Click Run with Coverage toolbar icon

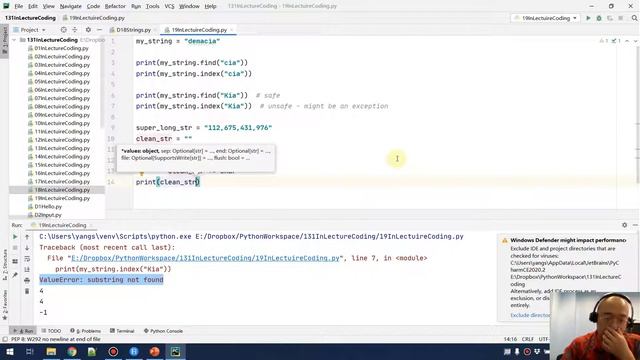coord(610,18)
